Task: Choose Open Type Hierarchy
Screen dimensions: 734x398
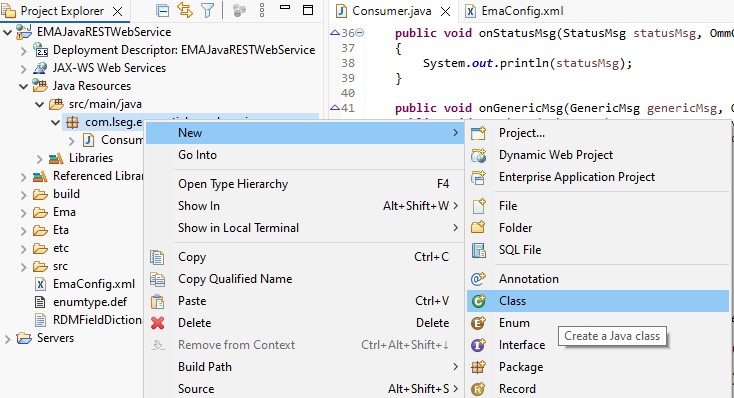Action: (x=305, y=184)
